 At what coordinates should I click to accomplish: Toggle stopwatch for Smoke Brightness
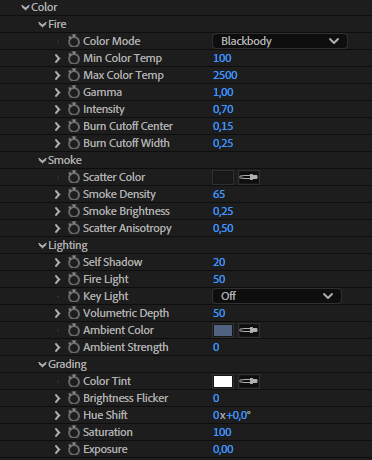(x=74, y=211)
